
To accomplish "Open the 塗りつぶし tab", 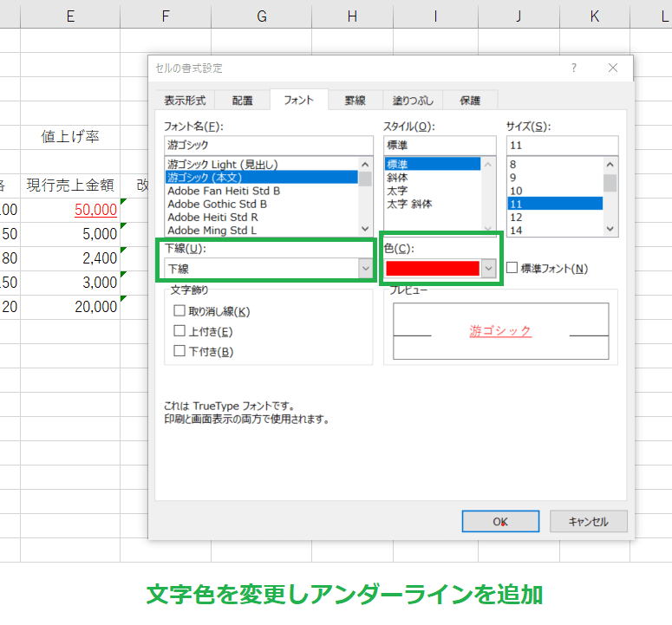I will 413,101.
